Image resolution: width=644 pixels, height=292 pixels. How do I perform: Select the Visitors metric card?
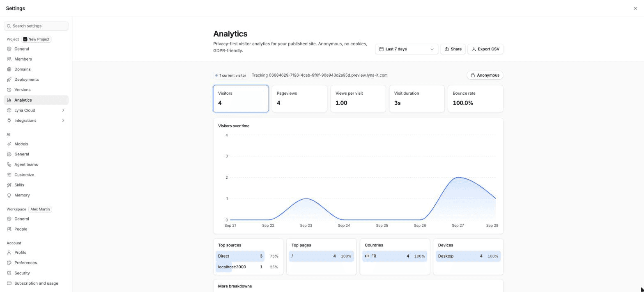[x=241, y=98]
